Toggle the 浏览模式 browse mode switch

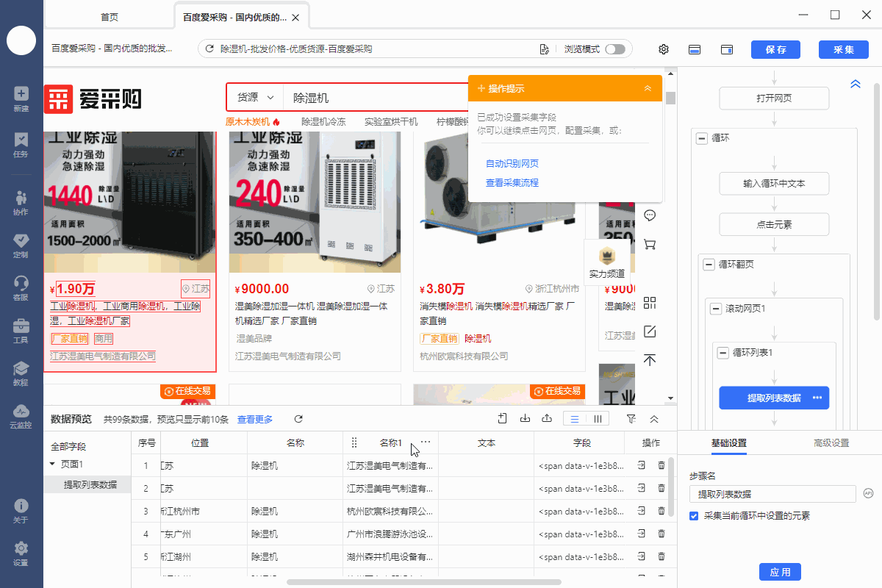[615, 49]
